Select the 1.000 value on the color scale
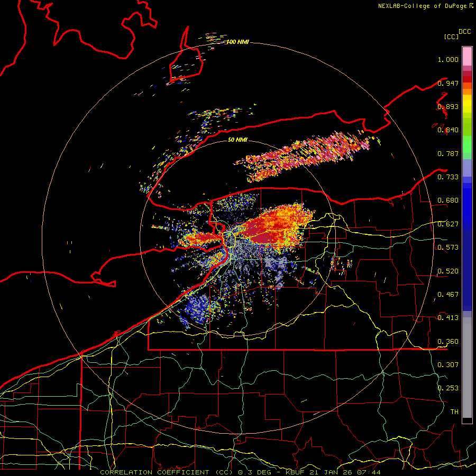Screen dimensions: 476x476 (448, 59)
